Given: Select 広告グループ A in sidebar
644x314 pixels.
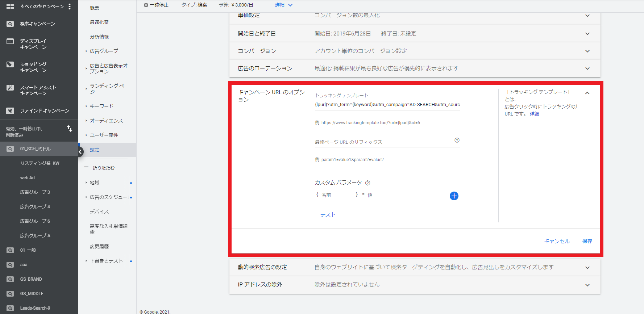Looking at the screenshot, I should coord(35,236).
